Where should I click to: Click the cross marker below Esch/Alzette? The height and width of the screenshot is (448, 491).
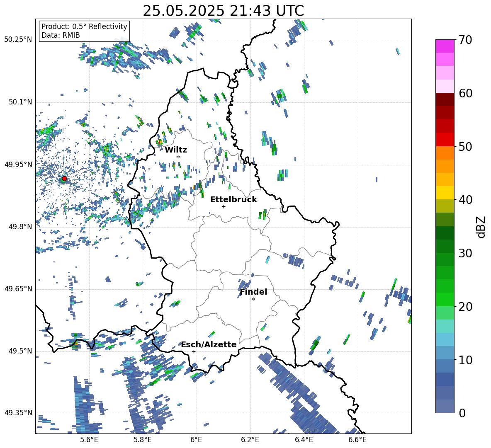194,351
